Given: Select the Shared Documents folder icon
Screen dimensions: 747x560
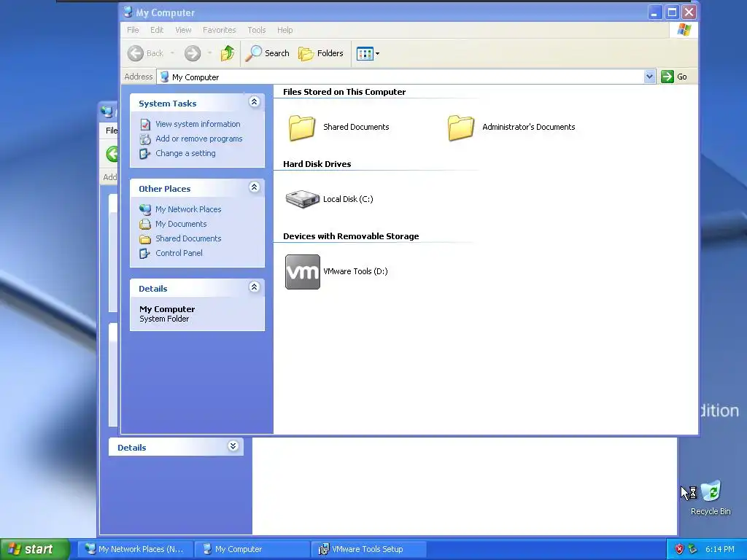Looking at the screenshot, I should point(302,128).
